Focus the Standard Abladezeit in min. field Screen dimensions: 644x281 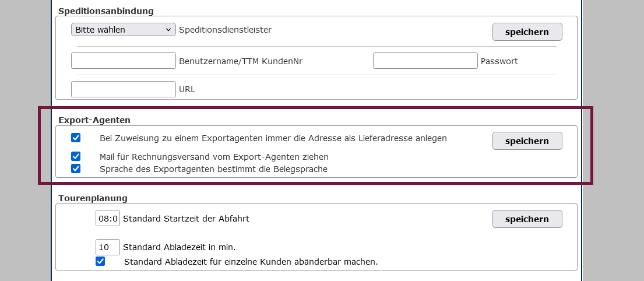click(108, 247)
